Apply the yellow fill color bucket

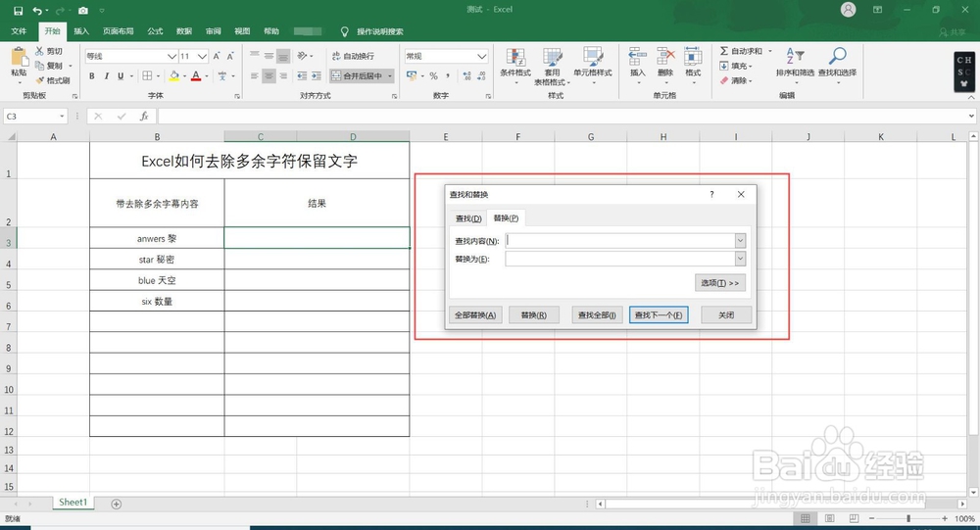pos(174,76)
